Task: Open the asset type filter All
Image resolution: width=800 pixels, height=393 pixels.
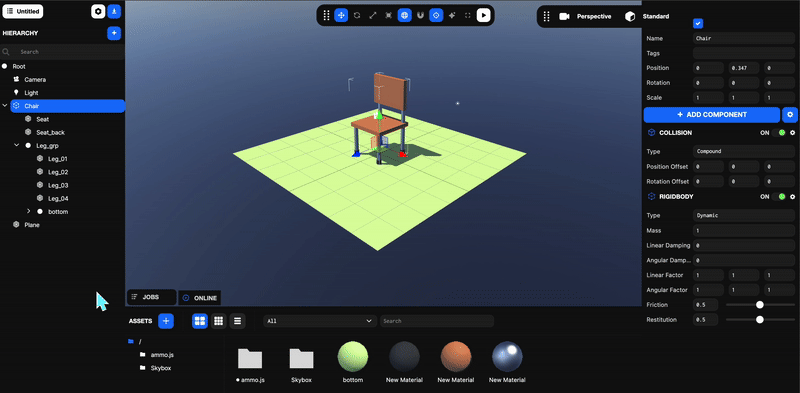Action: click(319, 321)
